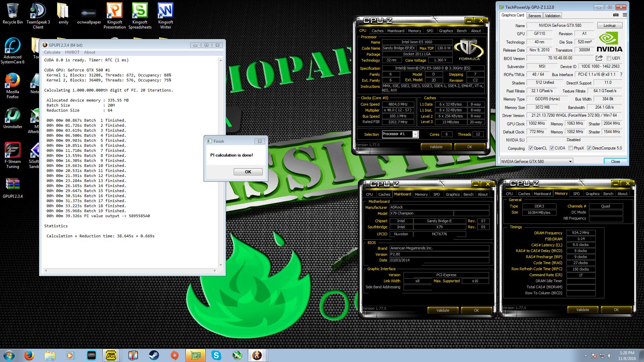Switch to Validation tab in GPU-Z

tap(552, 15)
